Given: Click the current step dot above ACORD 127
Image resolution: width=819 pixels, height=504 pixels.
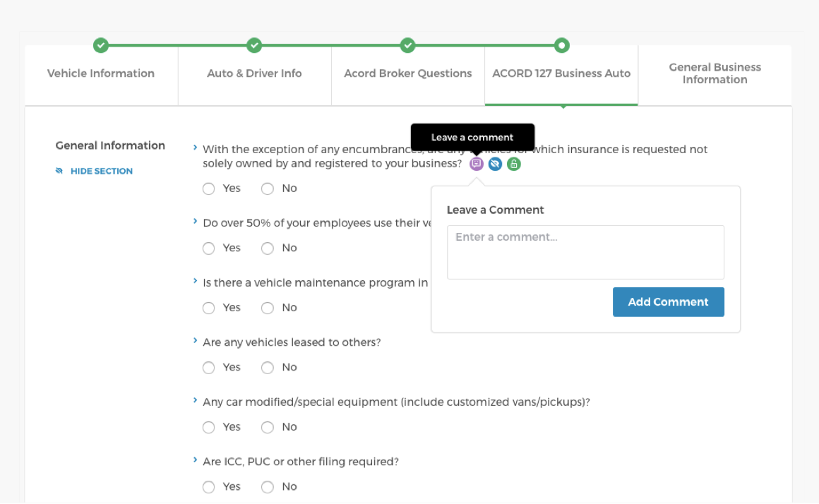Looking at the screenshot, I should [x=561, y=45].
